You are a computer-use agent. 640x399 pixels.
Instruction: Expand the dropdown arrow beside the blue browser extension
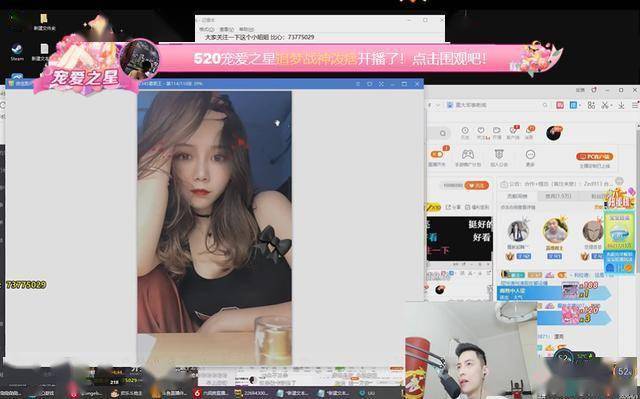tap(579, 105)
